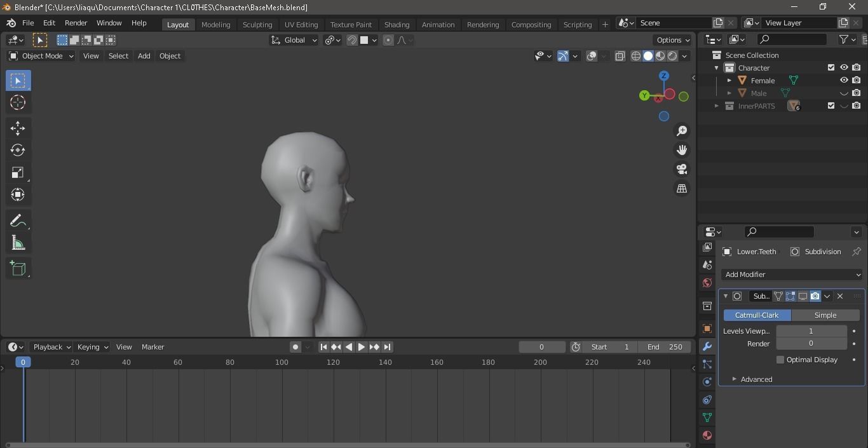The width and height of the screenshot is (868, 448).
Task: Switch to the Shading workspace tab
Action: click(397, 24)
